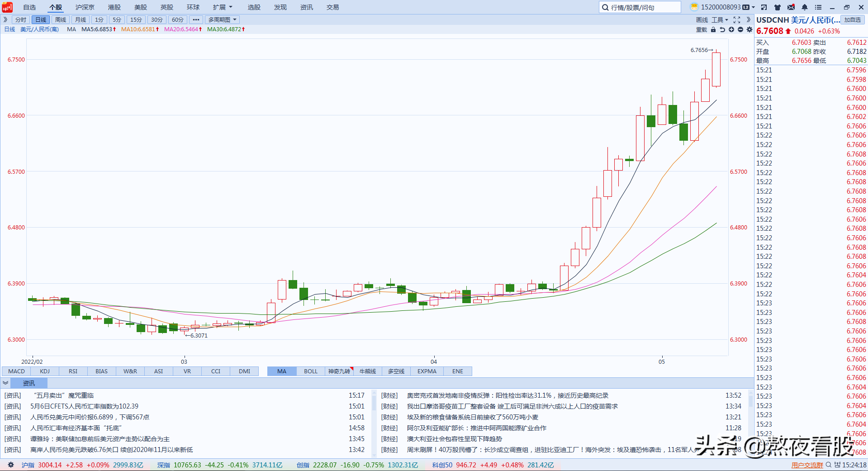Expand the left sidebar double-chevron
This screenshot has height=471, width=868.
click(5, 19)
